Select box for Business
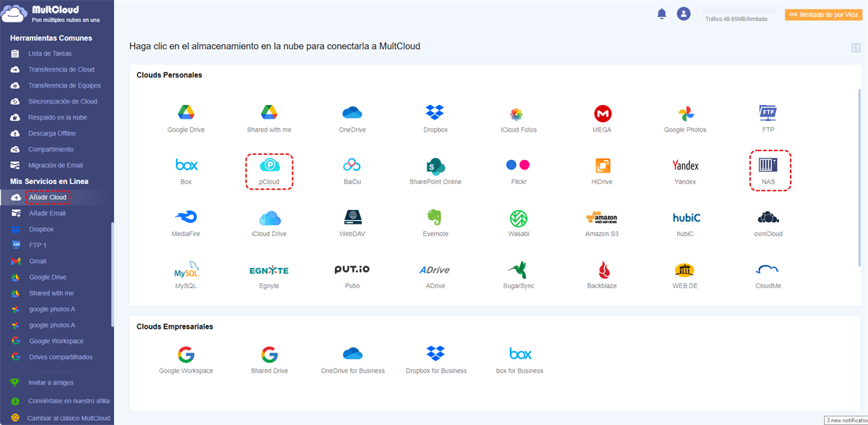The width and height of the screenshot is (868, 425). (520, 354)
